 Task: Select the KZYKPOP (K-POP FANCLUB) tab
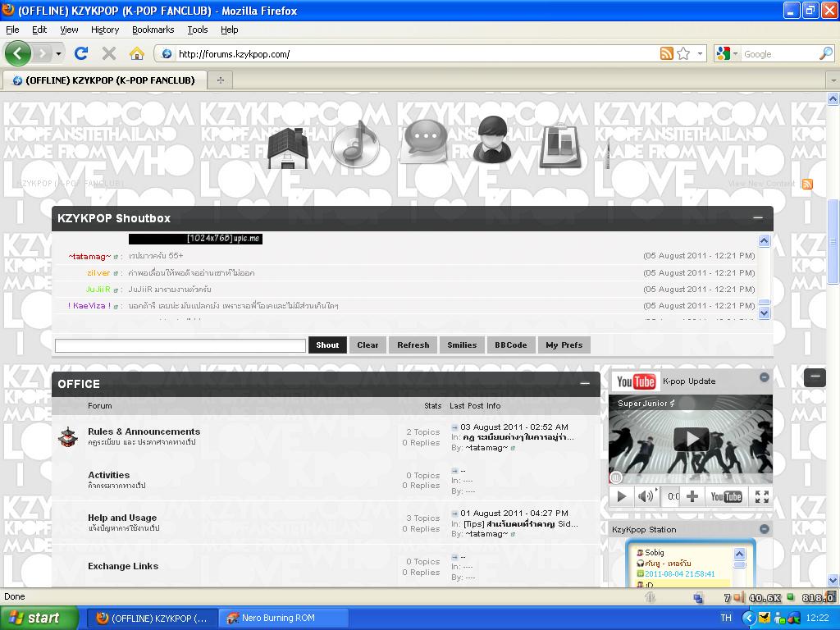(x=103, y=80)
